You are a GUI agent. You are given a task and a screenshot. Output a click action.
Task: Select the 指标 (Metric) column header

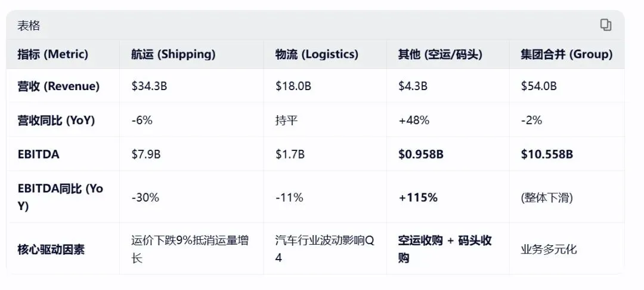[x=53, y=54]
